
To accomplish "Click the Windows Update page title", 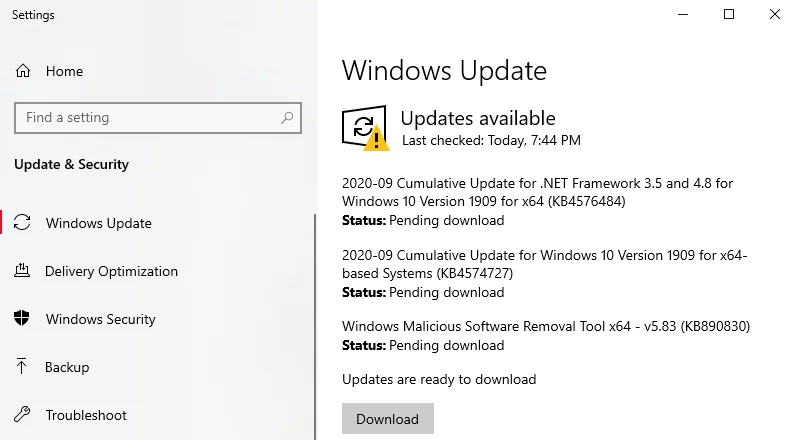I will (444, 70).
